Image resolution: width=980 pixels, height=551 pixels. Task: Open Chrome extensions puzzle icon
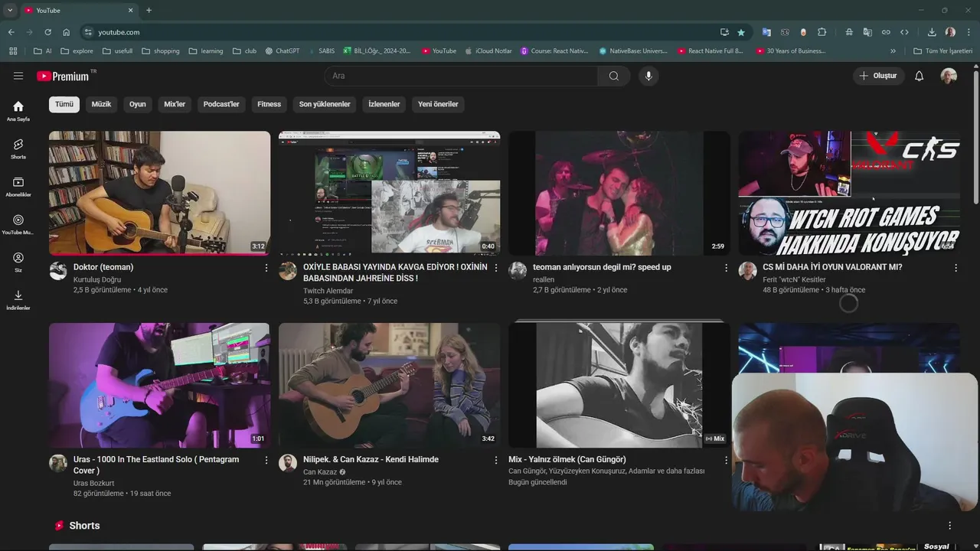click(822, 32)
